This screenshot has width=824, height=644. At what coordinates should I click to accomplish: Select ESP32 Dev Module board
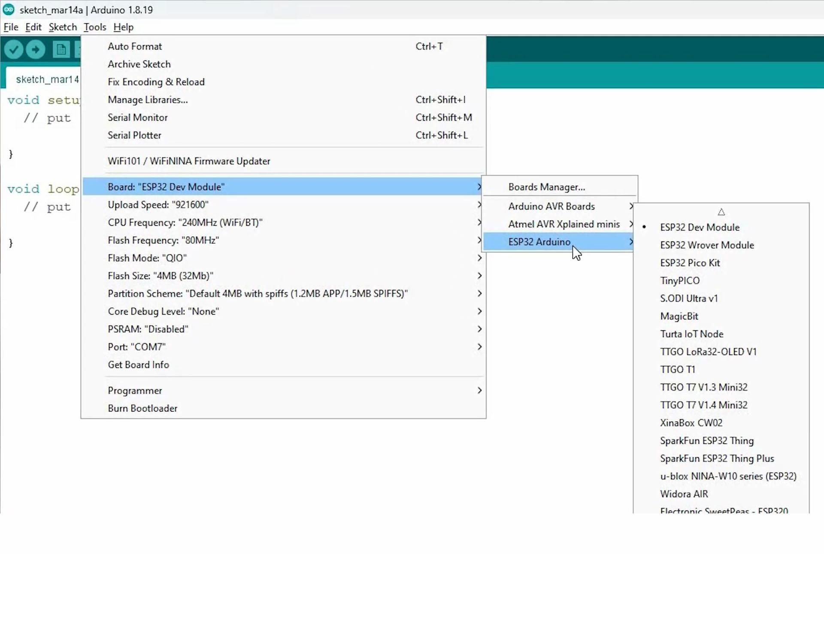coord(721,227)
